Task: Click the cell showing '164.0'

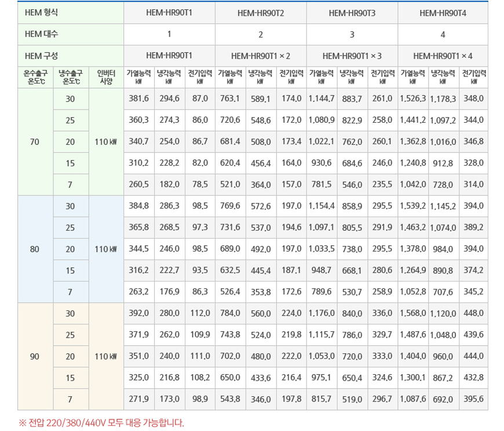Action: 291,163
